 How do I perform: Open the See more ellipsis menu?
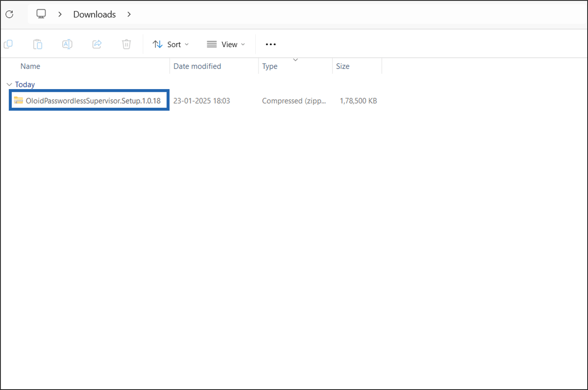coord(271,44)
